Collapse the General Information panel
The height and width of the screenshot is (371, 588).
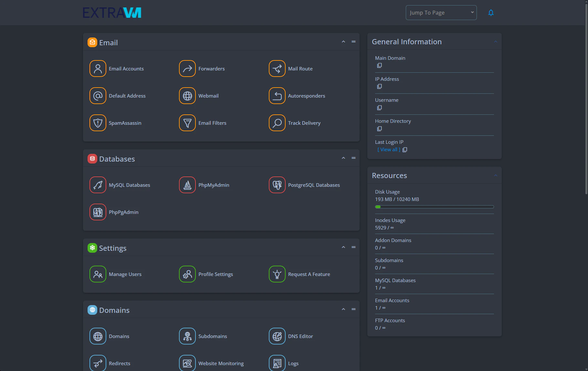pos(495,42)
